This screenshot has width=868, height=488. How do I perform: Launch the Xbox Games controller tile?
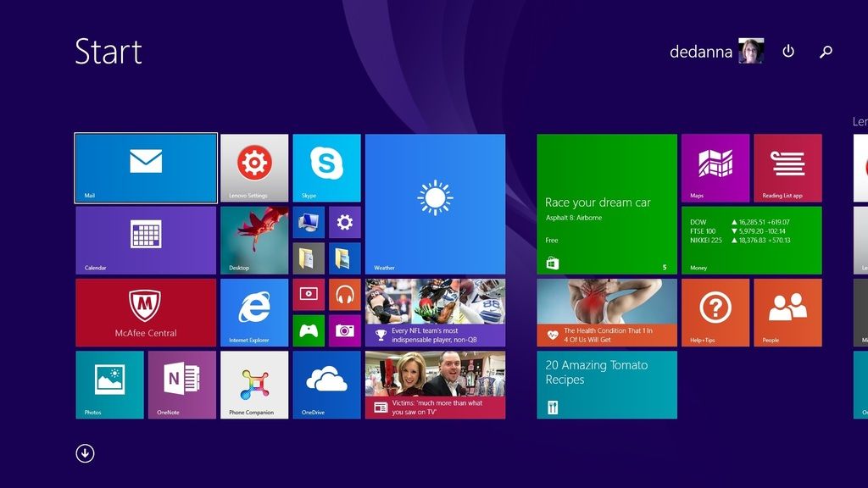[309, 330]
